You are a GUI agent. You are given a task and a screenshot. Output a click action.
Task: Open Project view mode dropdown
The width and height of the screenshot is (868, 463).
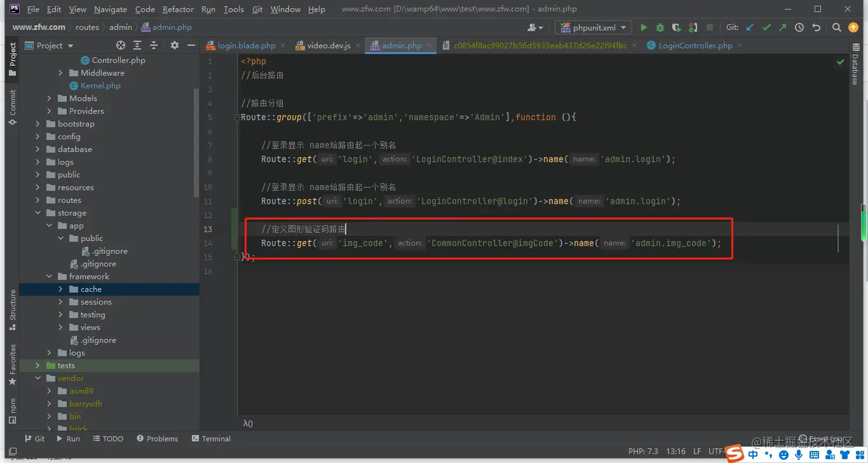50,45
